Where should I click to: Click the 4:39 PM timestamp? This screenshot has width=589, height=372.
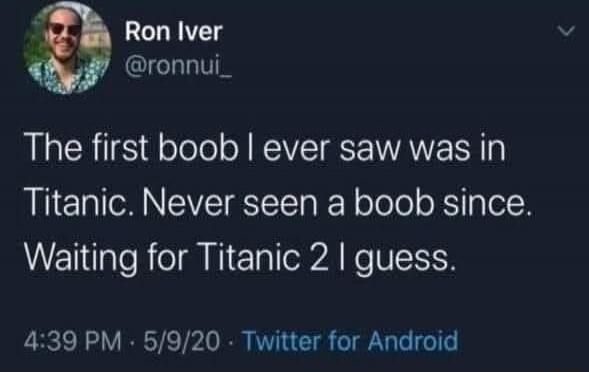73,342
